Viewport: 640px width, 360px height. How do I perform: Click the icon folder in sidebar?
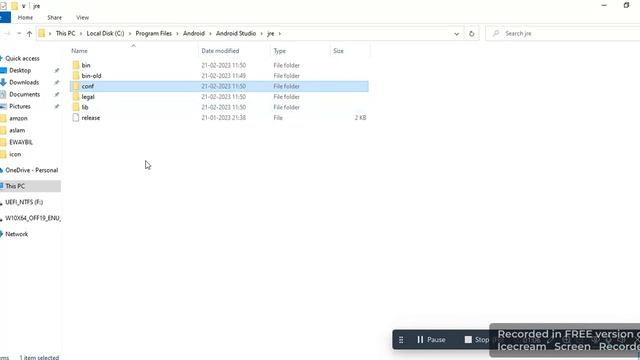pyautogui.click(x=3, y=154)
